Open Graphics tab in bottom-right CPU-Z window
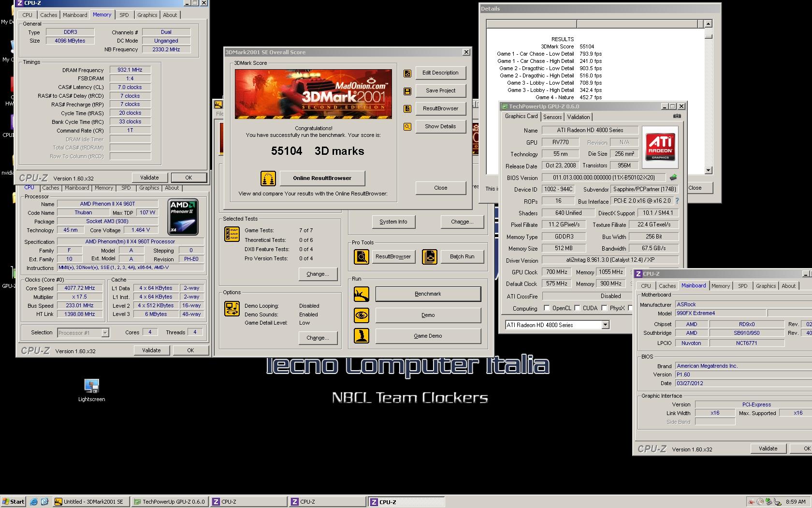The image size is (812, 508). (766, 286)
